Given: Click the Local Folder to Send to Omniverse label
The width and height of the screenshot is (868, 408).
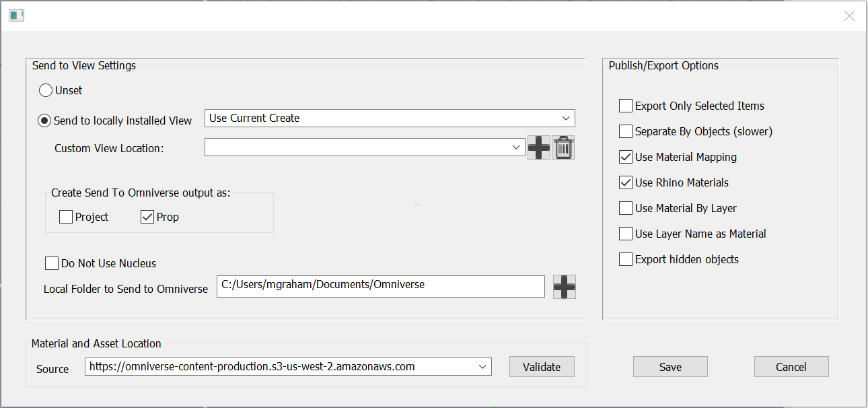Looking at the screenshot, I should click(126, 289).
